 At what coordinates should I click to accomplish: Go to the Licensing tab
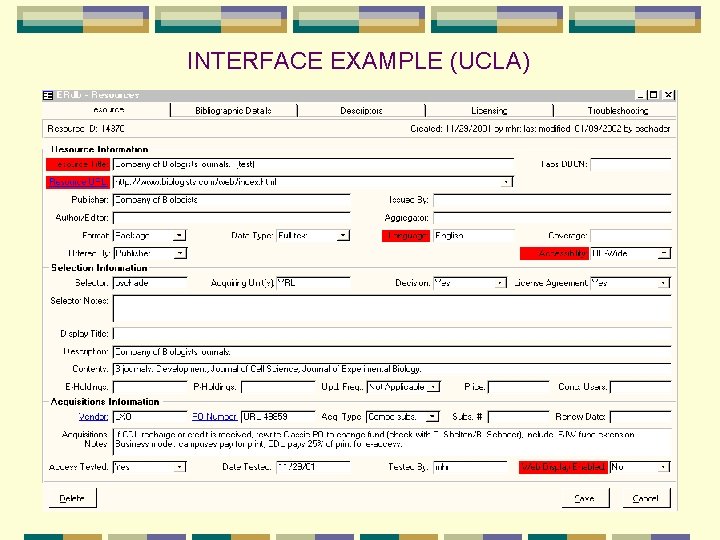click(x=489, y=111)
